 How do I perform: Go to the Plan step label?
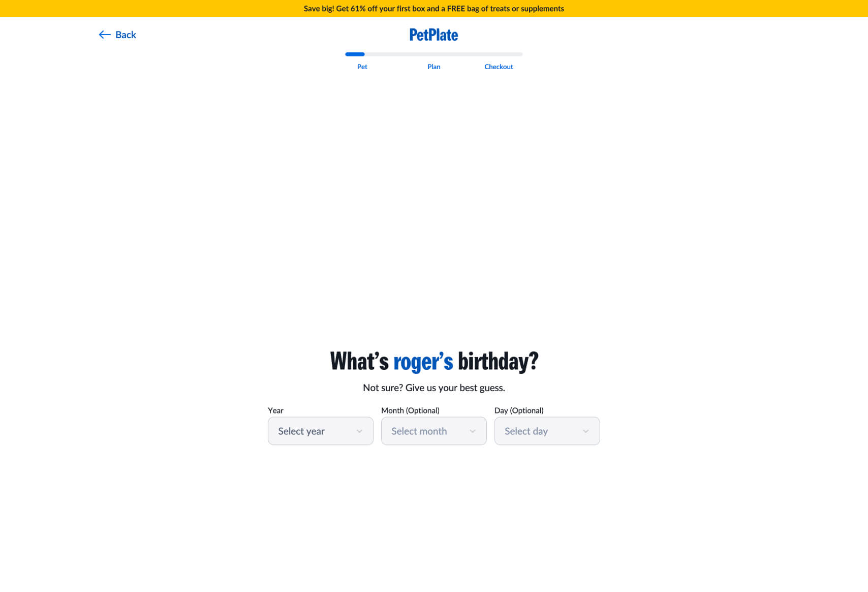433,67
